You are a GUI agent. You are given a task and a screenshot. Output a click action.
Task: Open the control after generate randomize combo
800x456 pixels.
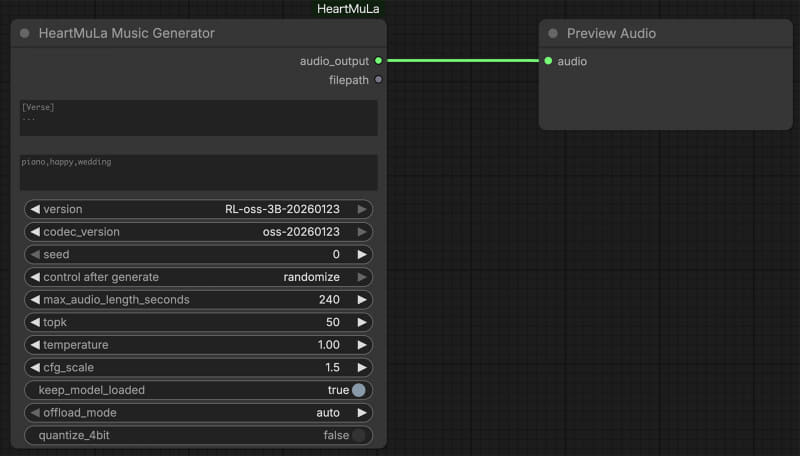[198, 277]
